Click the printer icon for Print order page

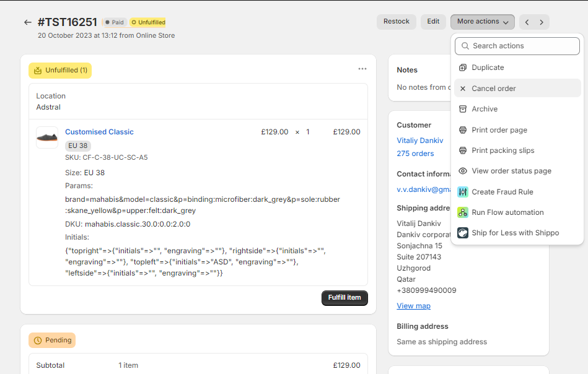click(463, 129)
